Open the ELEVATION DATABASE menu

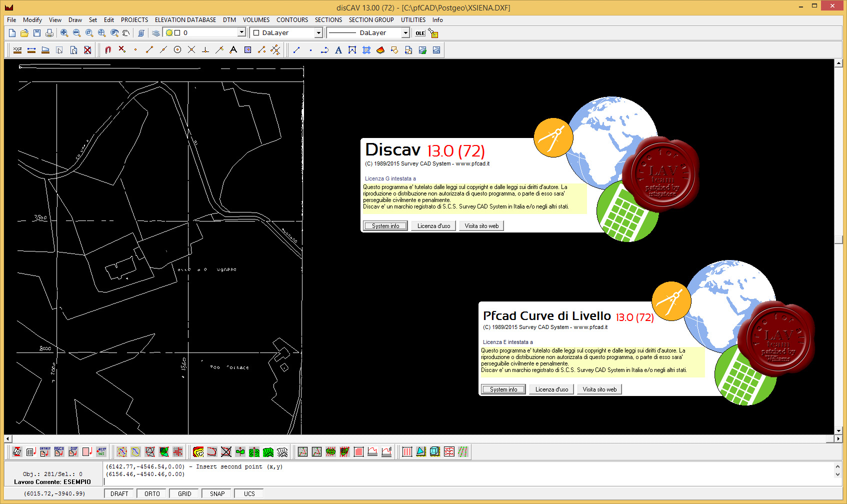coord(185,20)
